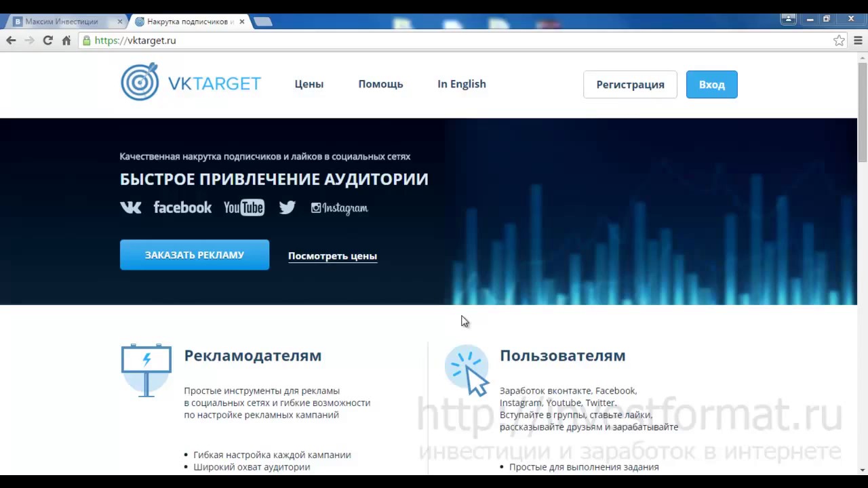Click the Chrome user profile icon
The image size is (868, 488).
tap(788, 19)
